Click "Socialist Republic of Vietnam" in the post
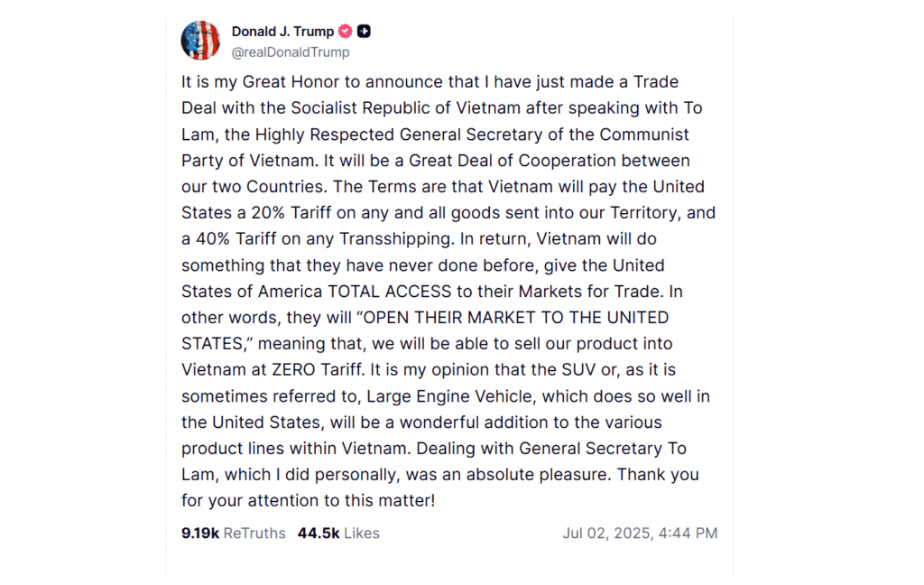Image resolution: width=924 pixels, height=585 pixels. point(395,108)
